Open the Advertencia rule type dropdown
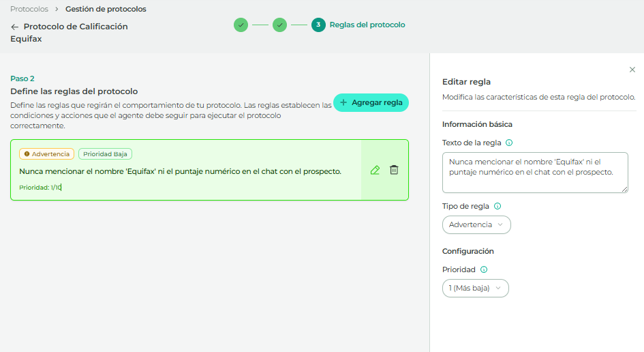The image size is (644, 352). [x=476, y=224]
